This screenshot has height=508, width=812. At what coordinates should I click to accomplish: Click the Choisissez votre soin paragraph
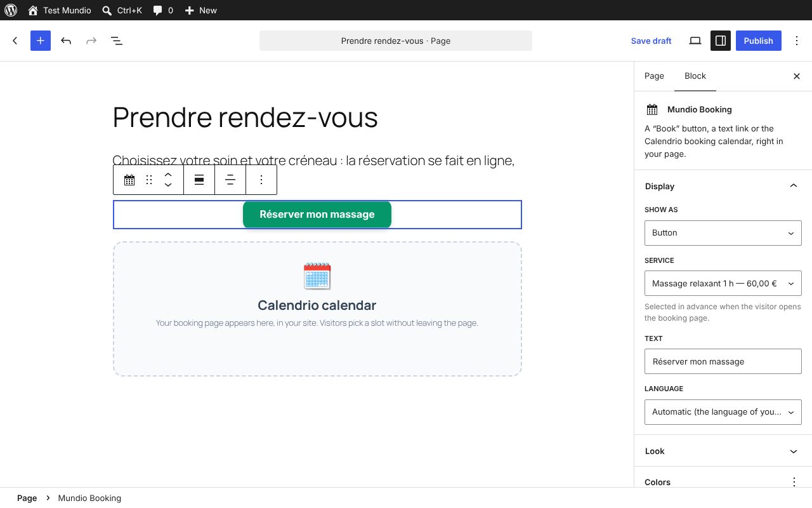tap(313, 160)
